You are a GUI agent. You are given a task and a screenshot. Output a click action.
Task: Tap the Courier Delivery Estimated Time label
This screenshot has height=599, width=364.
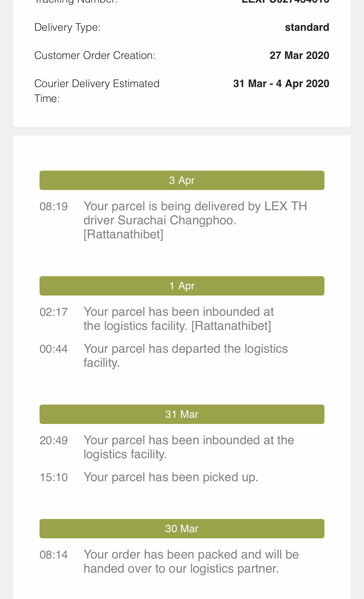coord(97,91)
